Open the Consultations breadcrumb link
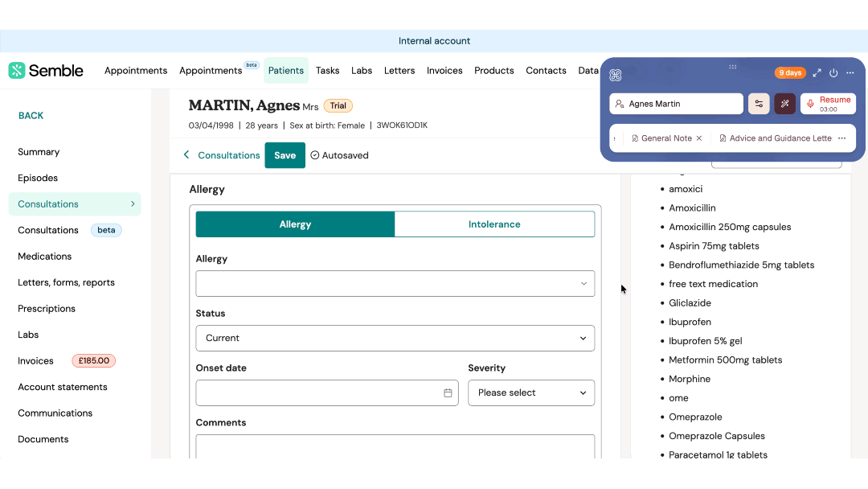This screenshot has width=868, height=489. (228, 155)
